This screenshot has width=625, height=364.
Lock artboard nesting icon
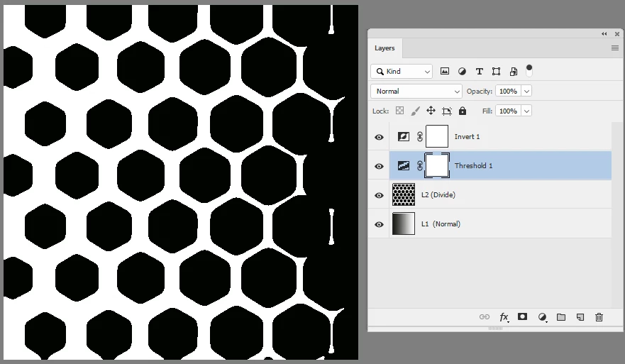click(x=446, y=111)
